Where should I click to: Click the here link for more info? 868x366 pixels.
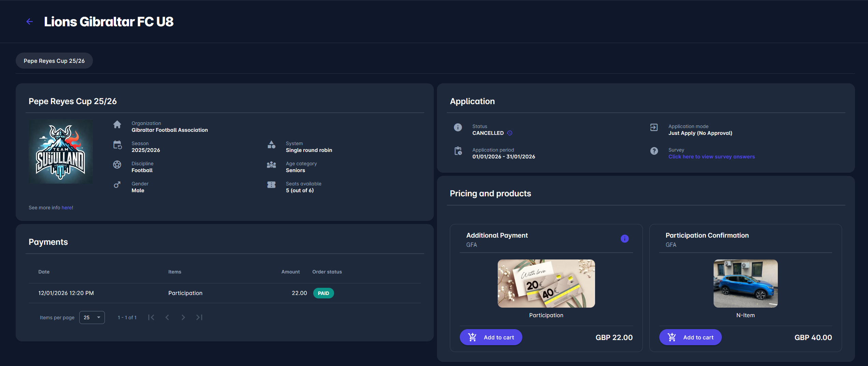pyautogui.click(x=67, y=207)
